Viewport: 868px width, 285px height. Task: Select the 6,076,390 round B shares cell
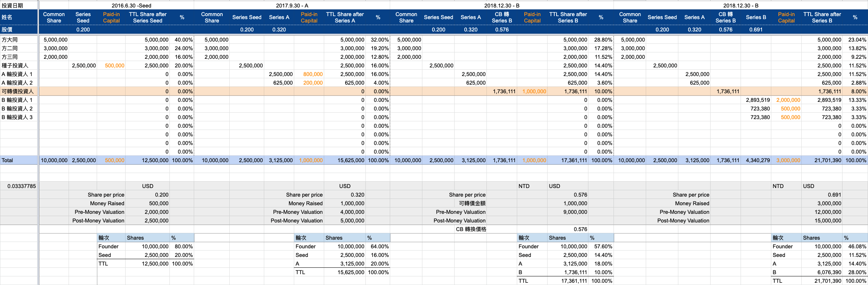point(822,272)
